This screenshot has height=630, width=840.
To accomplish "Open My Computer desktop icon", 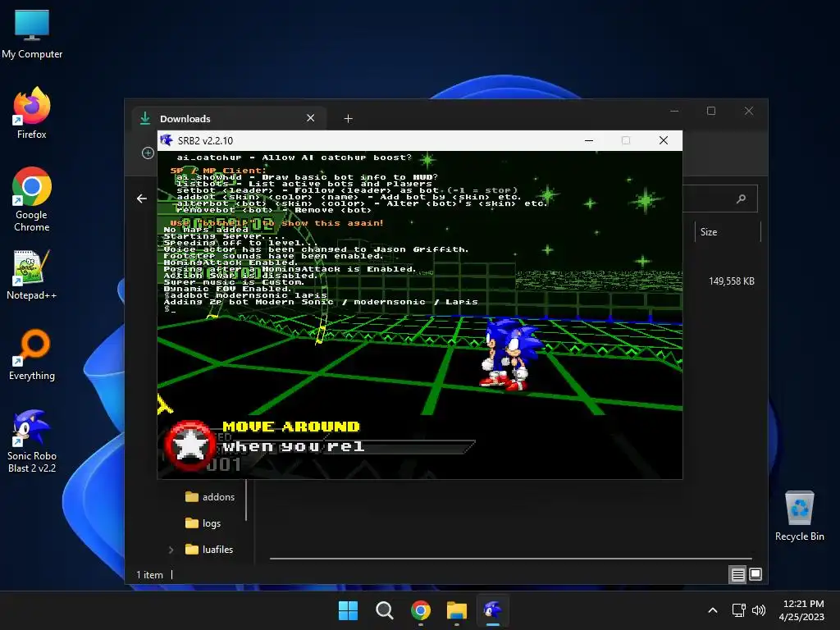I will click(32, 34).
